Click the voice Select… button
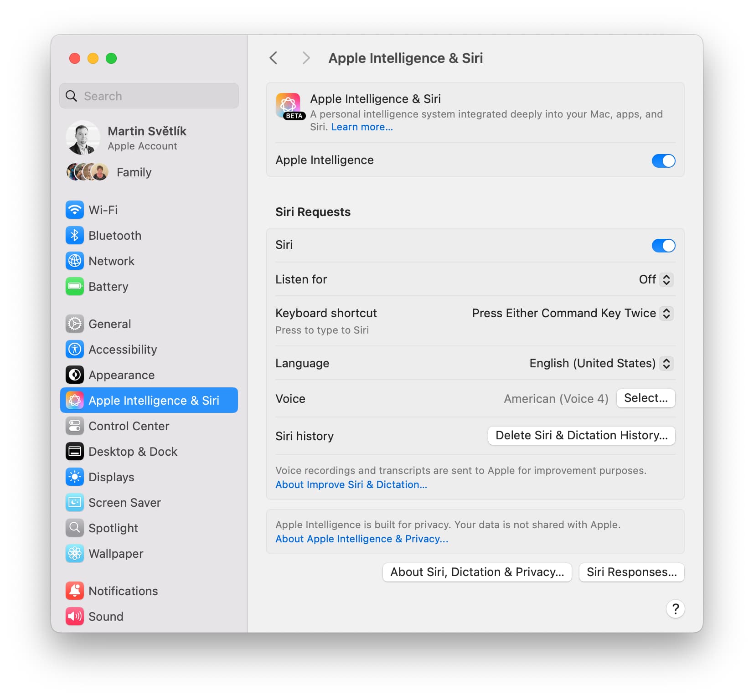754x700 pixels. [646, 398]
